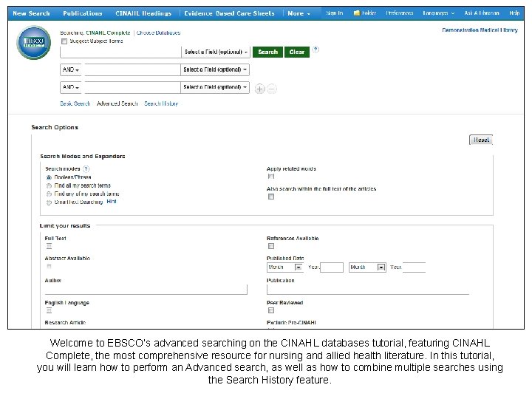Open second AND operator dropdown

point(71,87)
